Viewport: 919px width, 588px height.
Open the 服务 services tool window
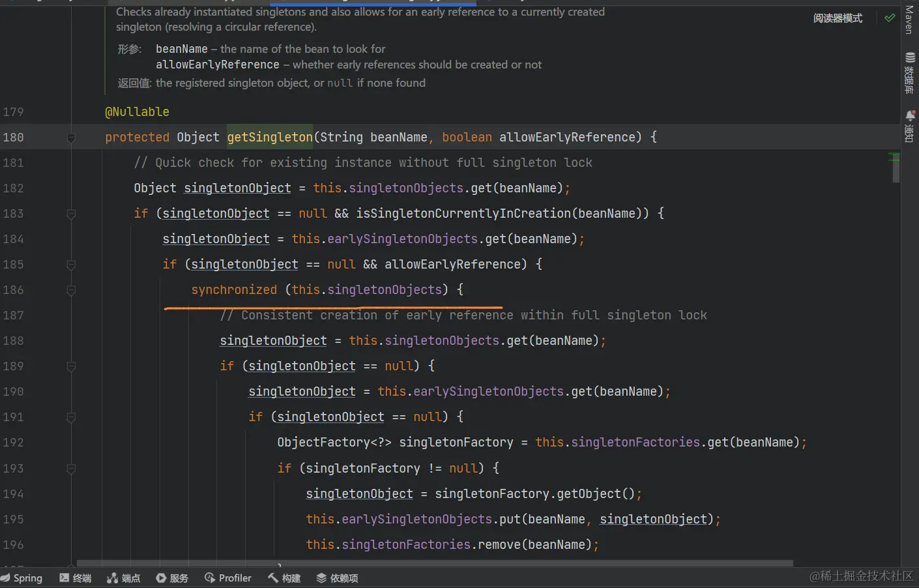click(x=172, y=578)
